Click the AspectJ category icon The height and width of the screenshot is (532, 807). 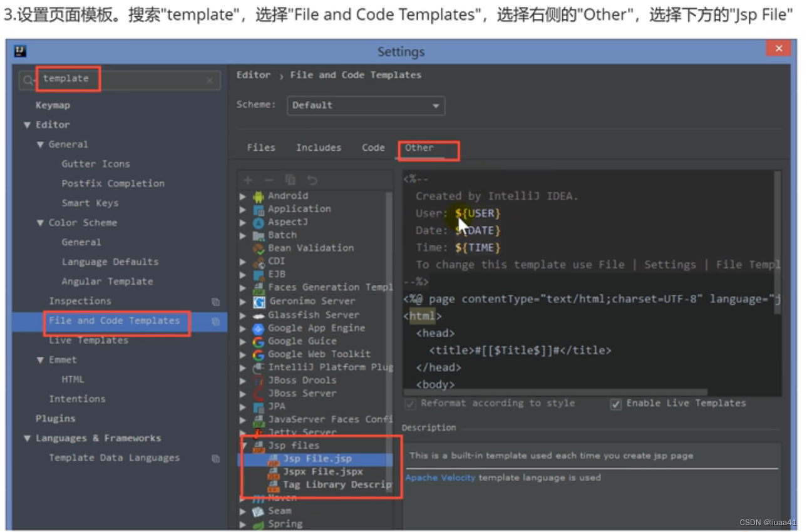coord(259,223)
